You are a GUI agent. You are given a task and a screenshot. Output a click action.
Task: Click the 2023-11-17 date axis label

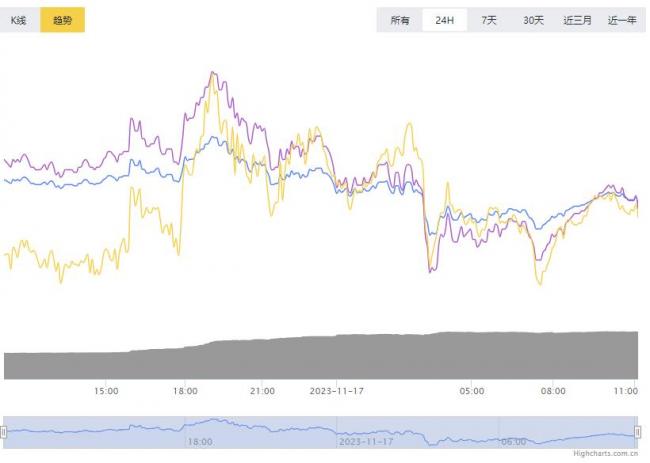click(337, 391)
